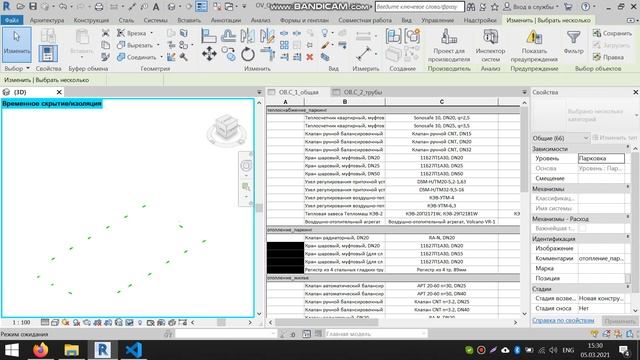Open the Управление ribbon tab

[x=437, y=20]
